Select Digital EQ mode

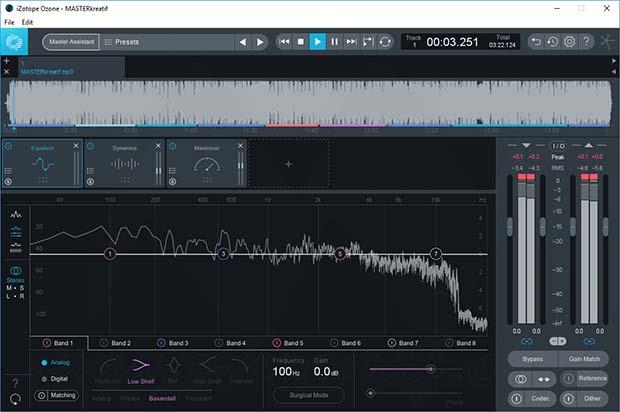55,379
